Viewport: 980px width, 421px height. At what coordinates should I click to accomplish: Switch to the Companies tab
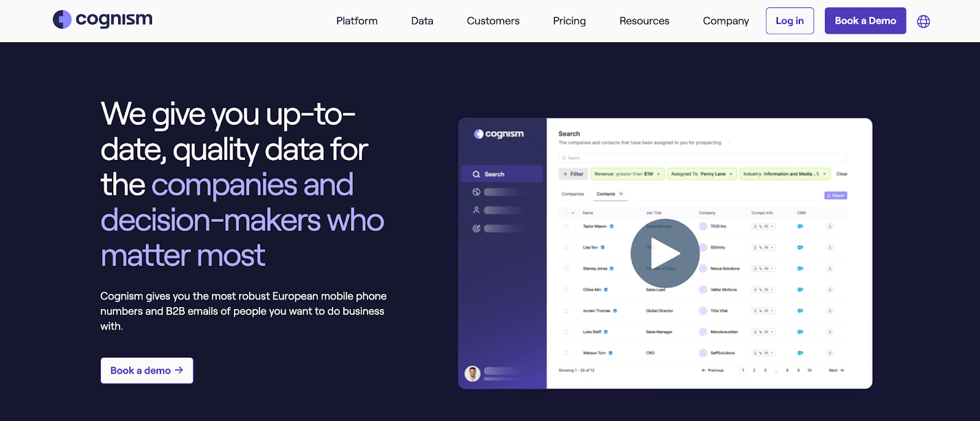(573, 194)
